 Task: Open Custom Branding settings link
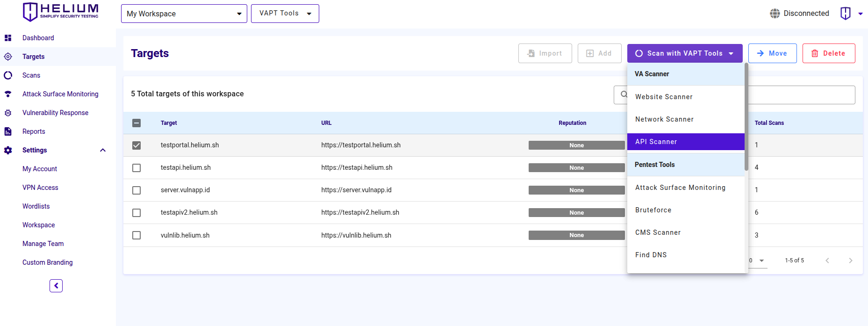[48, 262]
